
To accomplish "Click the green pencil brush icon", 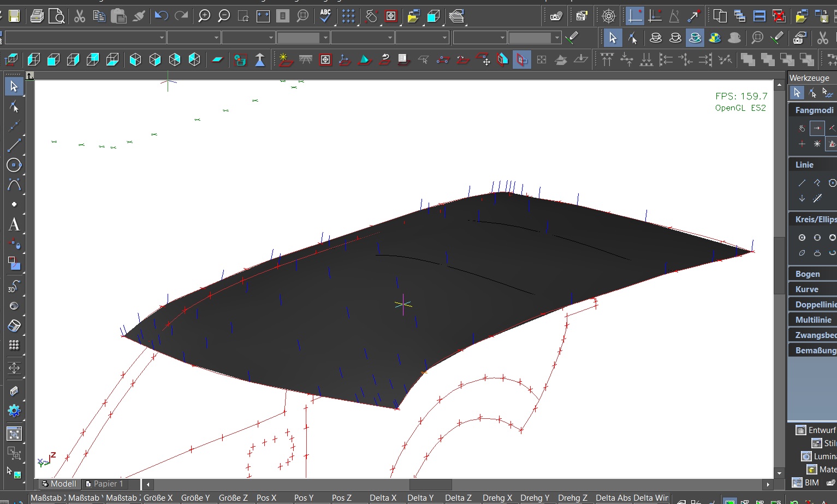I will click(572, 38).
